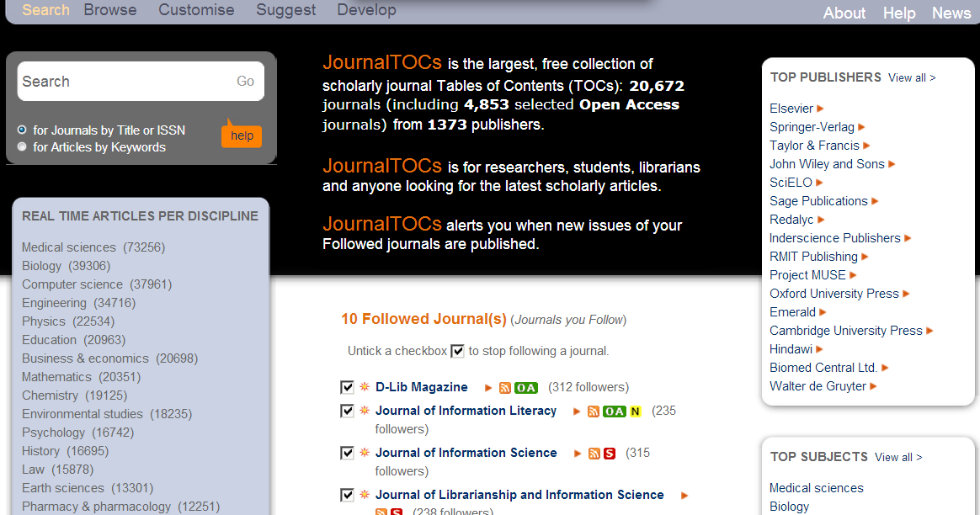Open RSS feed for Journal of Information Science
Viewport: 980px width, 515px height.
[594, 453]
